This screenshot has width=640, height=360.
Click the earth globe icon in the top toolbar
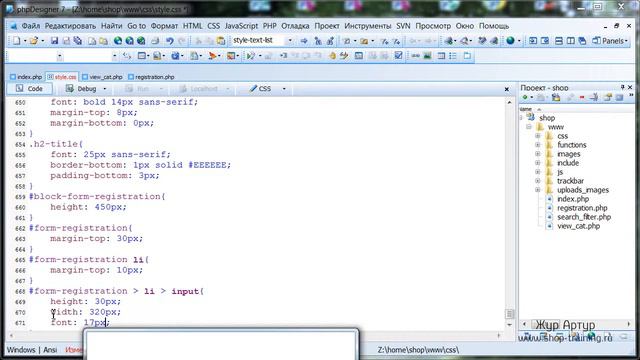click(x=510, y=40)
